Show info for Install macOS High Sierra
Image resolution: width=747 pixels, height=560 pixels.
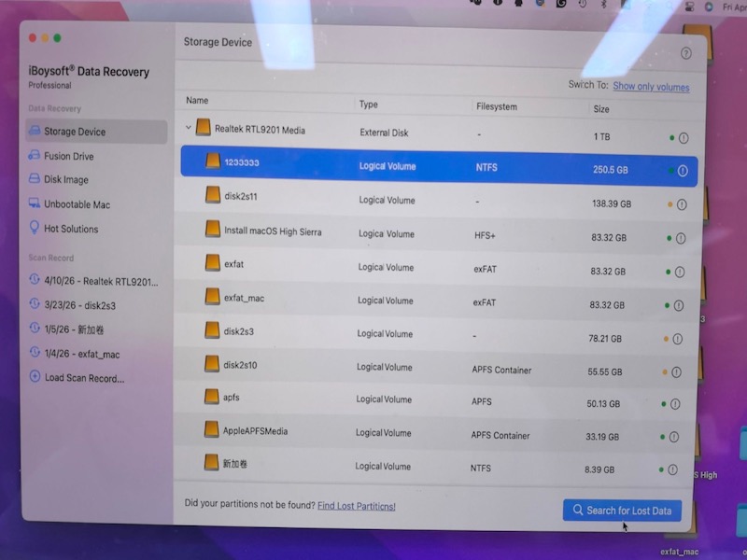[681, 238]
